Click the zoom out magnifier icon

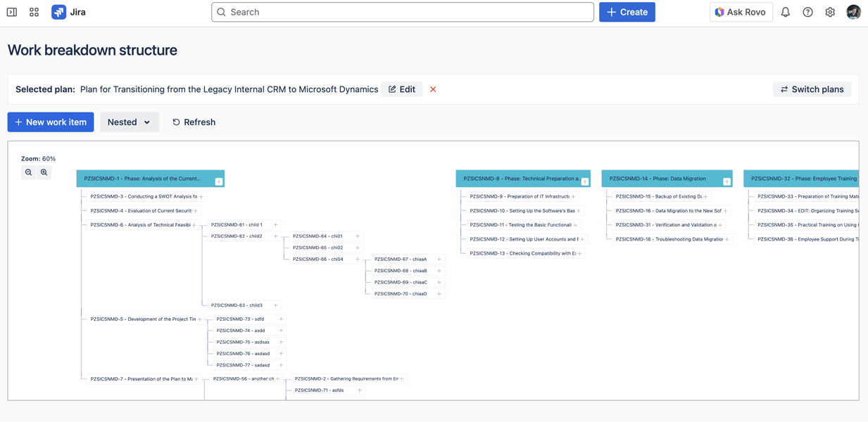(28, 172)
